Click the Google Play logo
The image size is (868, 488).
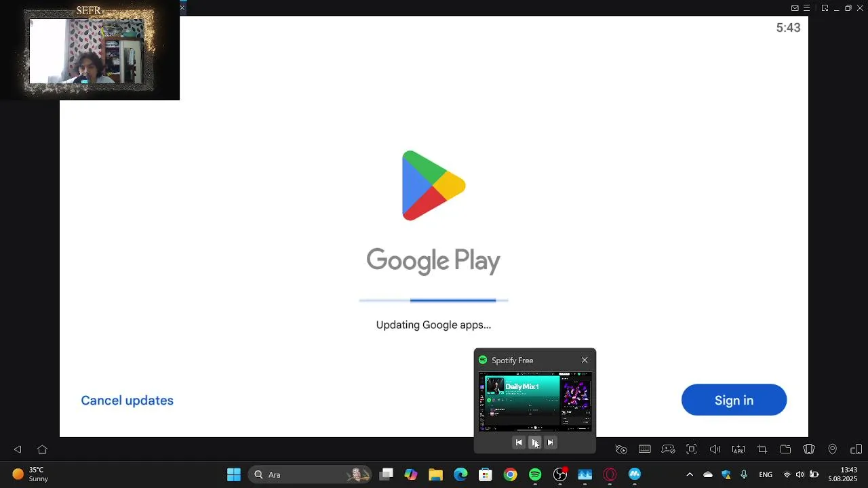click(x=433, y=186)
